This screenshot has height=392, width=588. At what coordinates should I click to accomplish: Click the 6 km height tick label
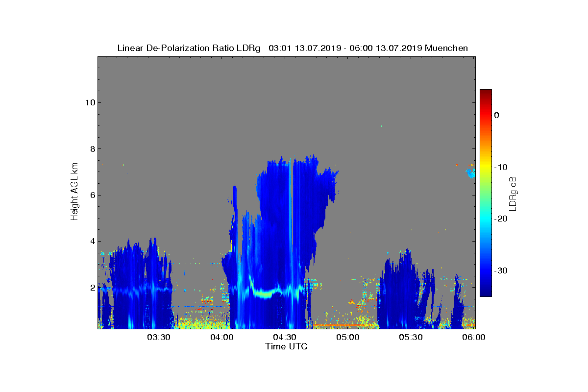[x=91, y=195]
